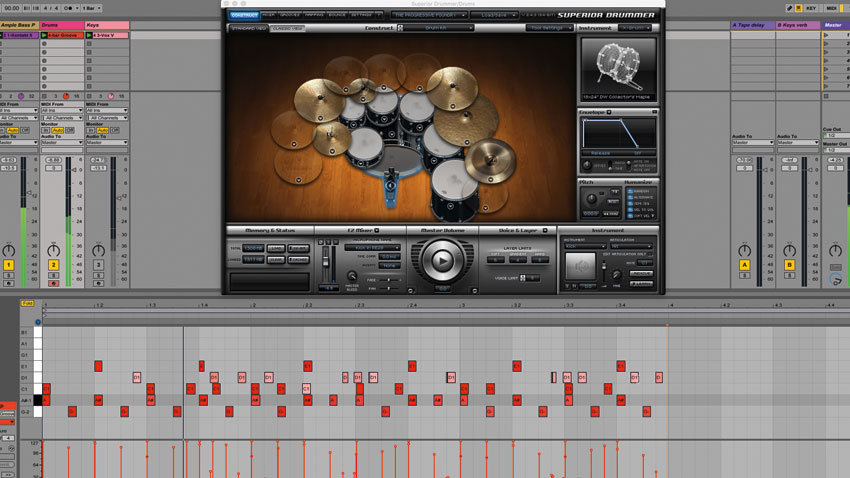Viewport: 850px width, 478px height.
Task: Click the snare drum in the kit
Action: (x=365, y=148)
